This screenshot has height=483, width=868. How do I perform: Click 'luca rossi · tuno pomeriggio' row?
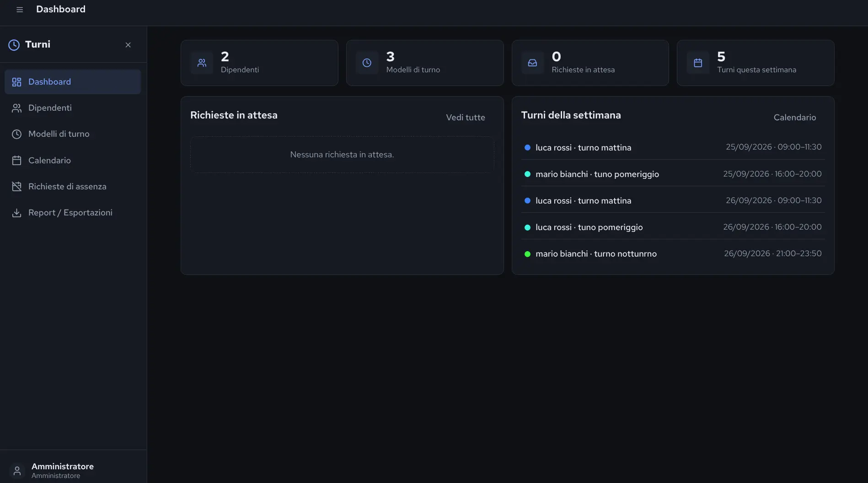click(673, 227)
